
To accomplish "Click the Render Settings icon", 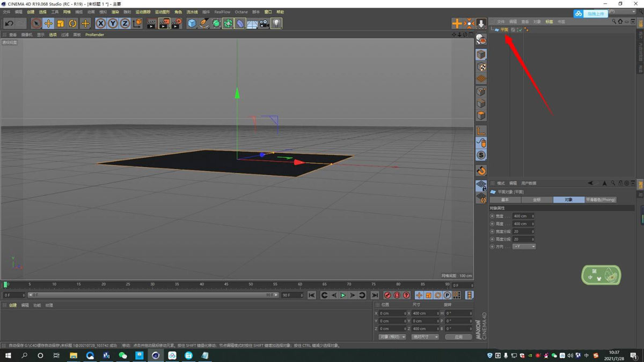I will (176, 23).
